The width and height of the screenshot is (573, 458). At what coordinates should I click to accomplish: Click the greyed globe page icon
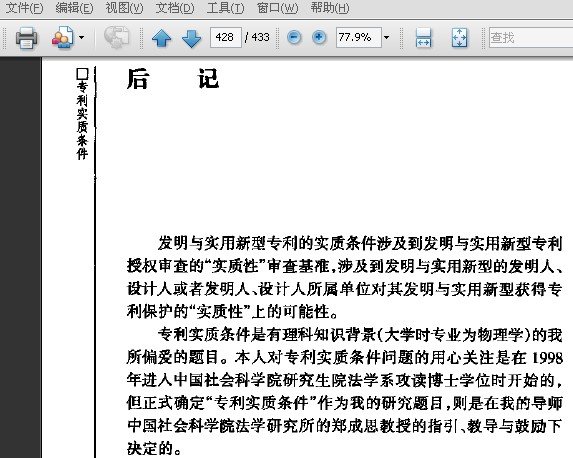pyautogui.click(x=116, y=37)
